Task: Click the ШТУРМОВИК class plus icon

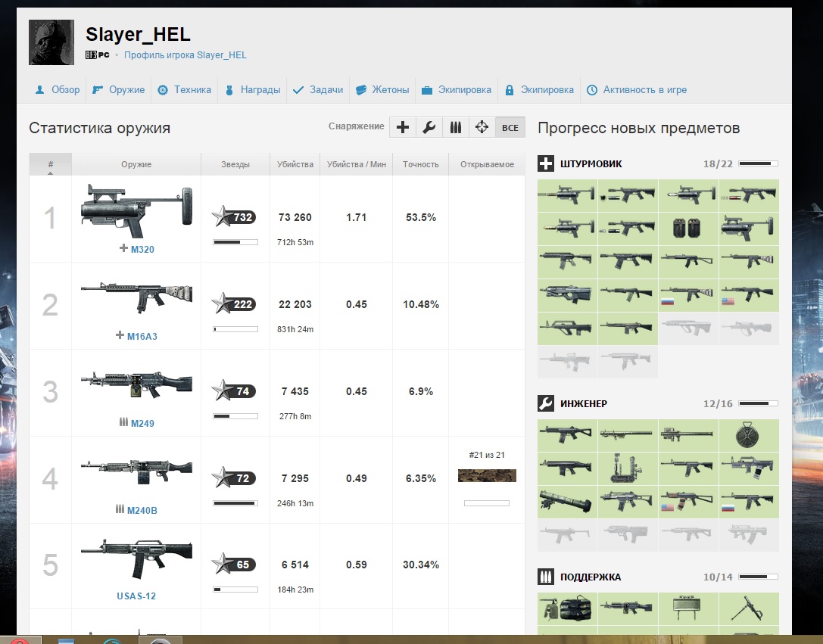Action: pos(546,163)
